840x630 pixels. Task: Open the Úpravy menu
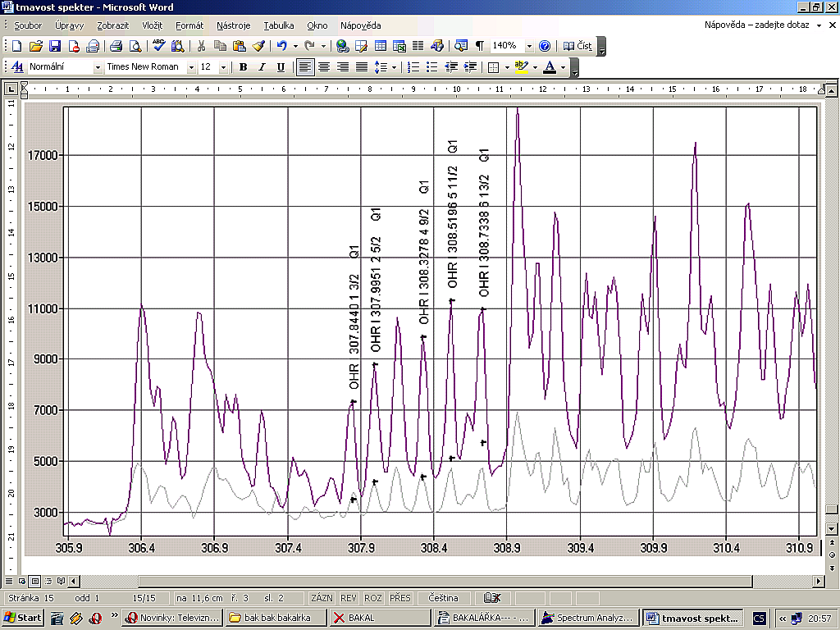point(69,25)
